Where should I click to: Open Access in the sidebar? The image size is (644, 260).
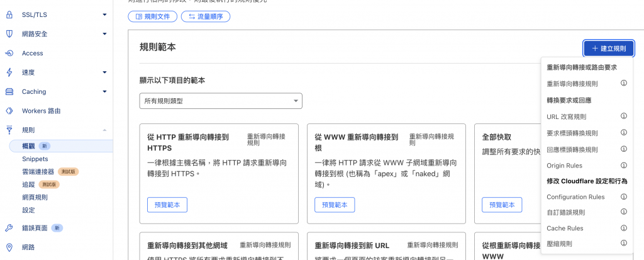(x=33, y=53)
